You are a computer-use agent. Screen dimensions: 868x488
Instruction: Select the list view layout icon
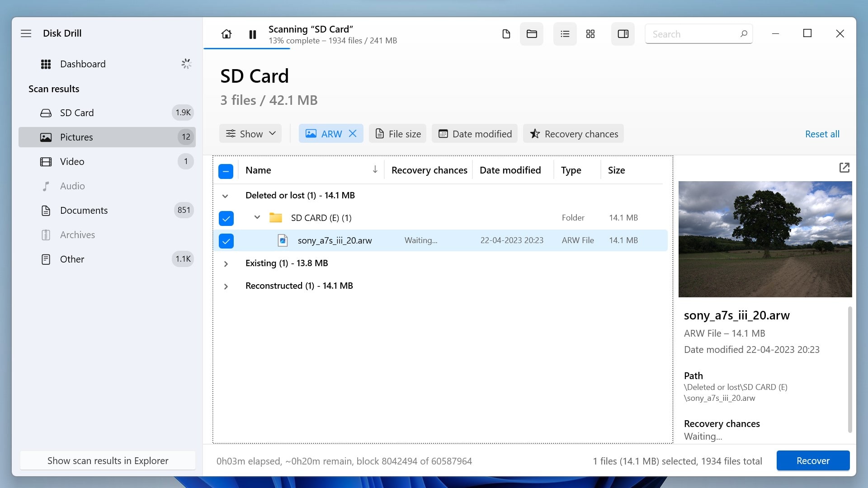coord(565,34)
